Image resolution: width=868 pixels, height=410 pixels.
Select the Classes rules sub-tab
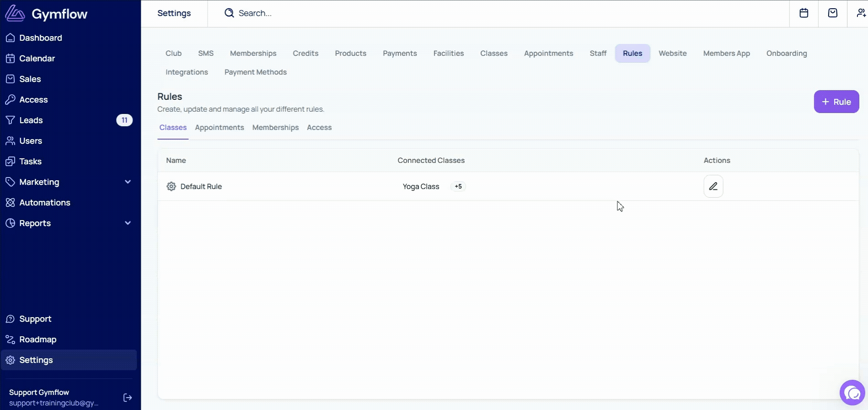pyautogui.click(x=173, y=128)
